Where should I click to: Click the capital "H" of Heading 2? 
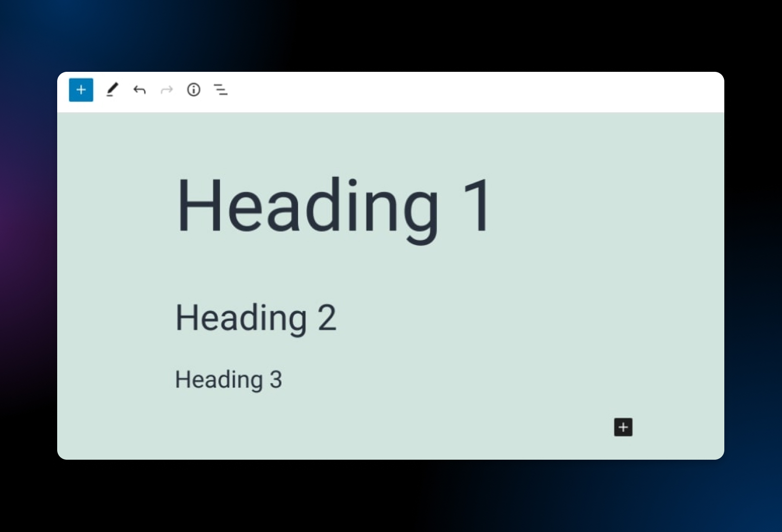click(x=187, y=318)
